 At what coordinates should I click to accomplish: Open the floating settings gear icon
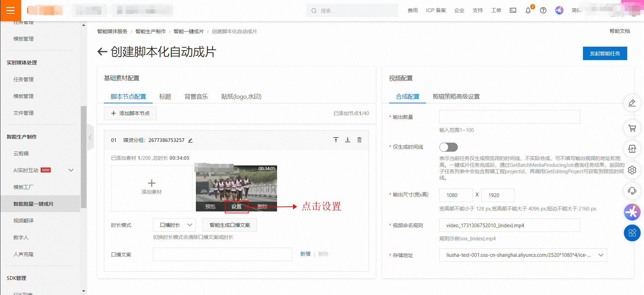[632, 170]
